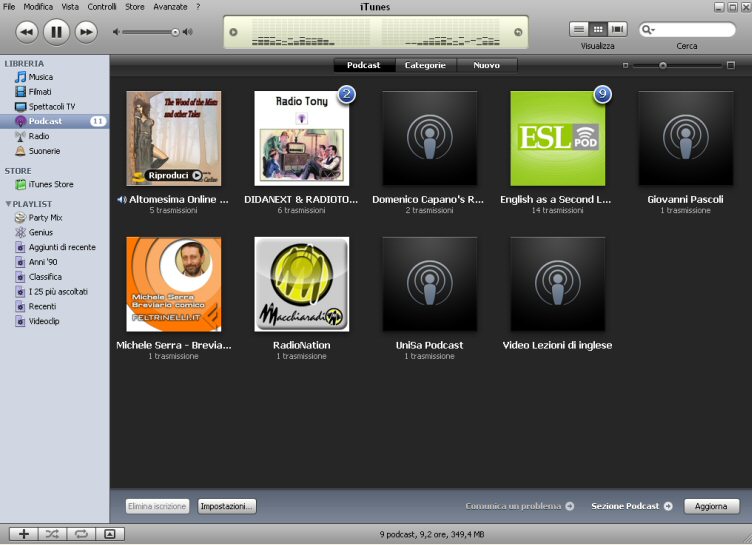Viewport: 752px width, 545px height.
Task: Toggle repeat playback icon
Action: tap(81, 534)
